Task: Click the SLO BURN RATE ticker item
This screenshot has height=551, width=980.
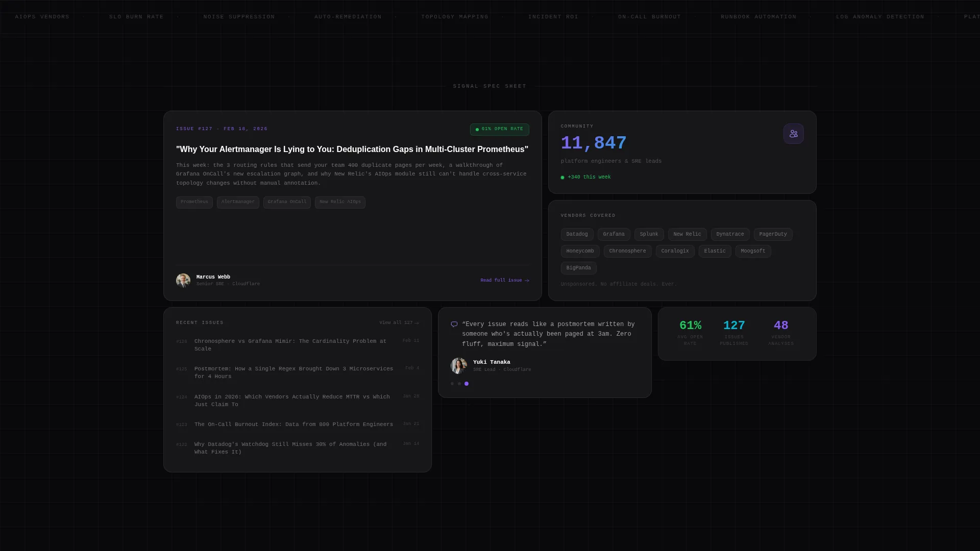Action: [136, 17]
